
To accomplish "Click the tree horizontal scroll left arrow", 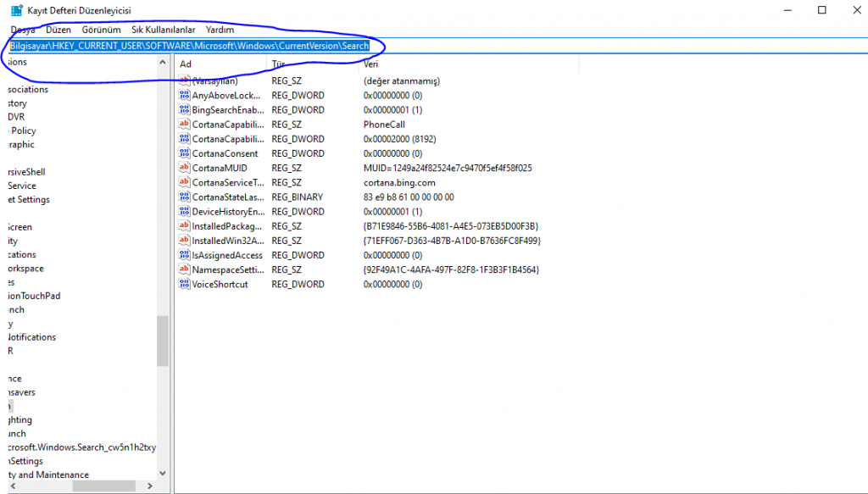I will coord(14,486).
